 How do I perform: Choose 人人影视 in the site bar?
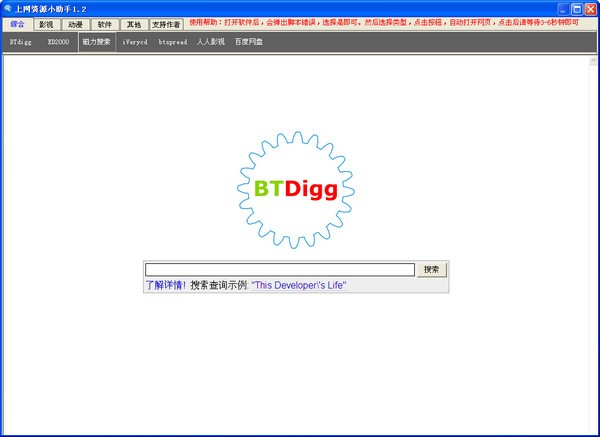pos(210,42)
